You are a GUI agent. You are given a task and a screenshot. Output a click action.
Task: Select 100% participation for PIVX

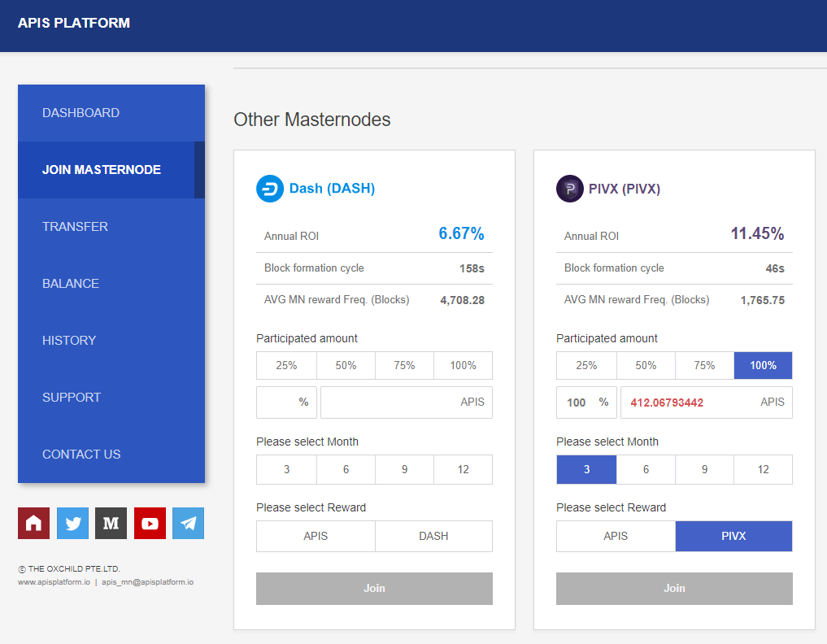764,366
